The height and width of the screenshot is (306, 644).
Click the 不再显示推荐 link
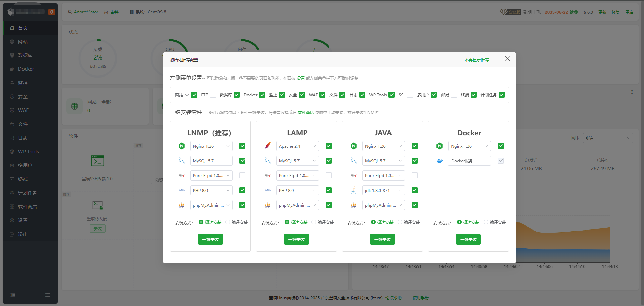point(476,60)
